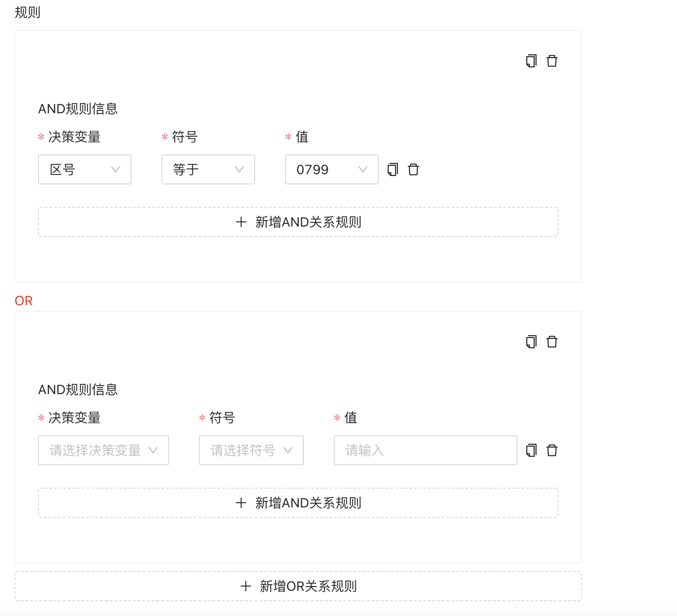Click the copy icon at top of first rule card
This screenshot has width=677, height=616.
pyautogui.click(x=531, y=60)
